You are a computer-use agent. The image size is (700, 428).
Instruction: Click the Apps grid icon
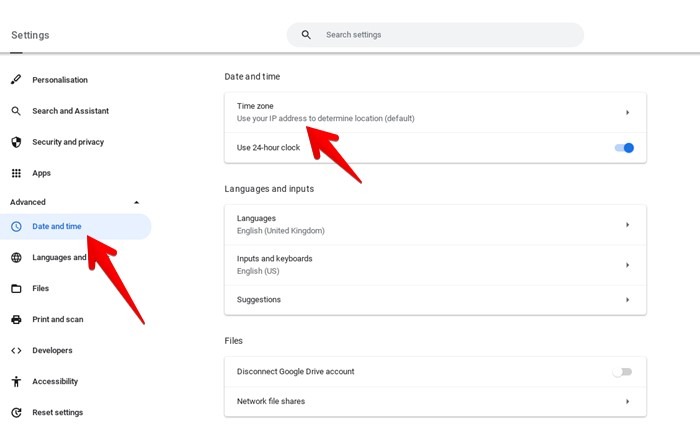click(x=16, y=173)
